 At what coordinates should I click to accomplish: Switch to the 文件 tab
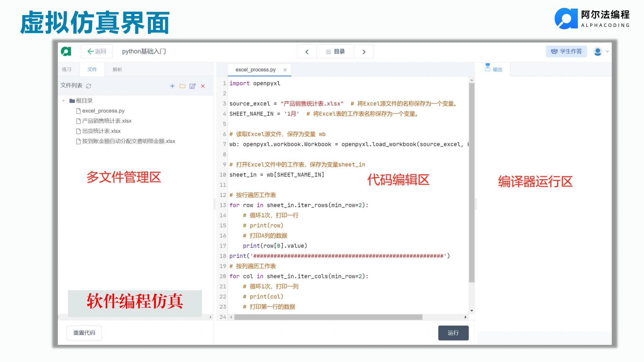[x=92, y=69]
